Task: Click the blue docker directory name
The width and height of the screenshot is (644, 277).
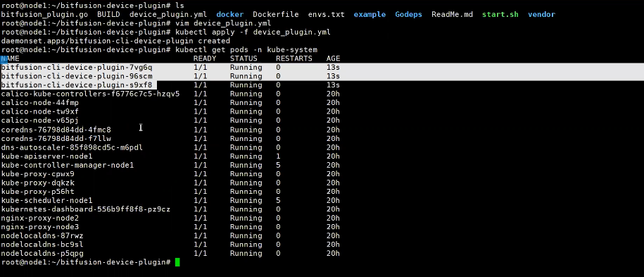Action: click(230, 14)
